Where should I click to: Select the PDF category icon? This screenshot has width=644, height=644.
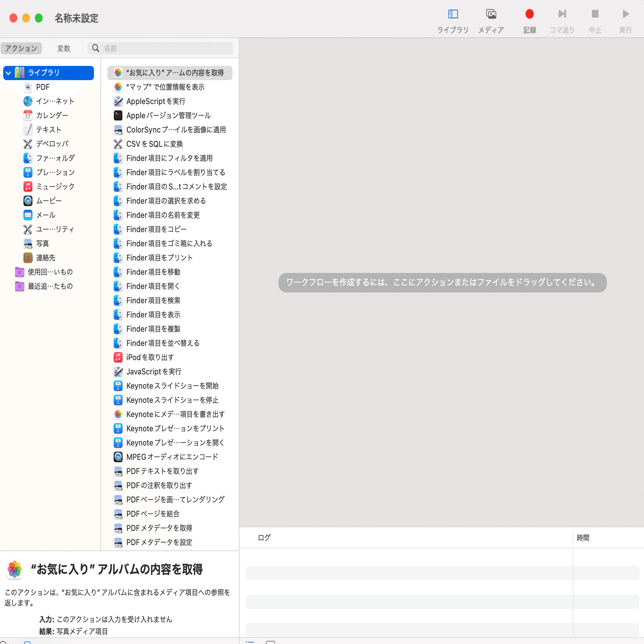[28, 87]
